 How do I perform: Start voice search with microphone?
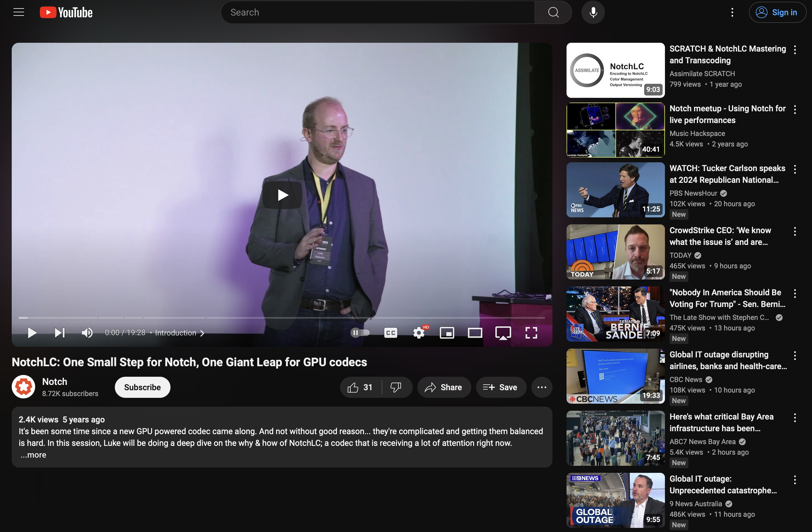tap(593, 12)
